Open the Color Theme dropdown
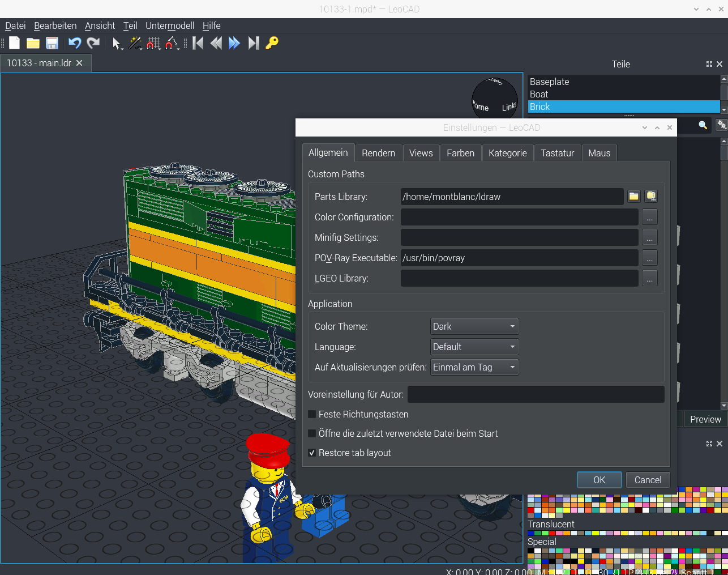 (x=474, y=326)
